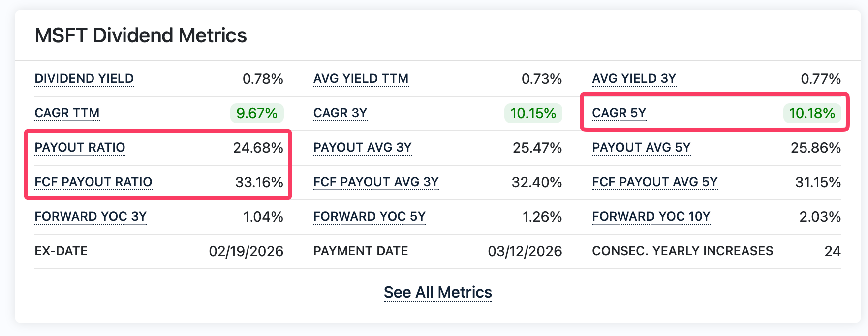Open the CAGR TTM metric link
868x336 pixels.
[x=67, y=113]
